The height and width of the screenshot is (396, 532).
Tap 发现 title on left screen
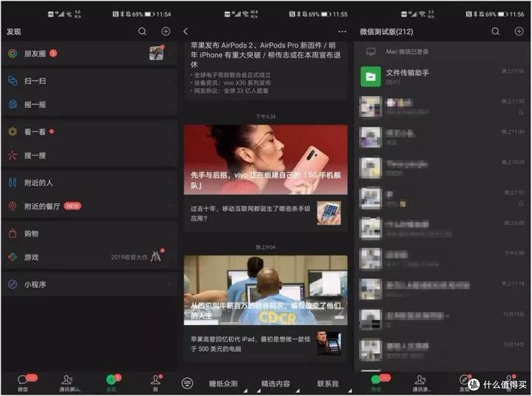click(14, 32)
